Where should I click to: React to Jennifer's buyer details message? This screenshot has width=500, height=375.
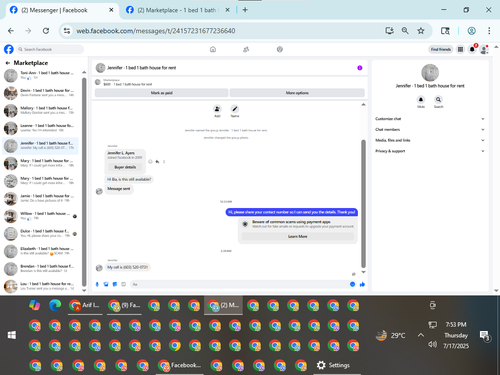click(150, 161)
